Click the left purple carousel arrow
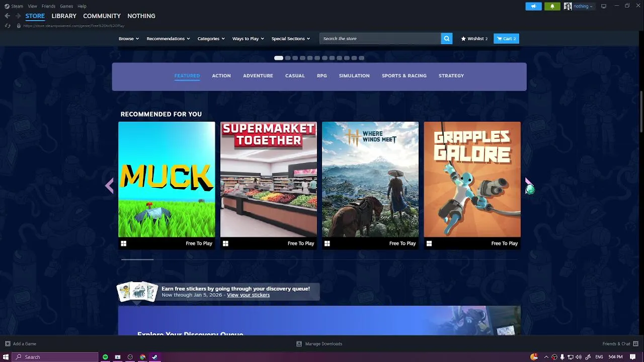 click(x=109, y=186)
